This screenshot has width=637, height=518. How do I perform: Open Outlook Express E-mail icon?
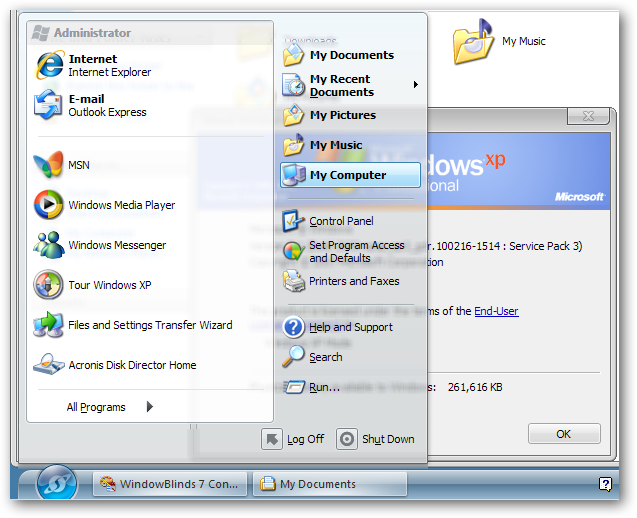50,106
